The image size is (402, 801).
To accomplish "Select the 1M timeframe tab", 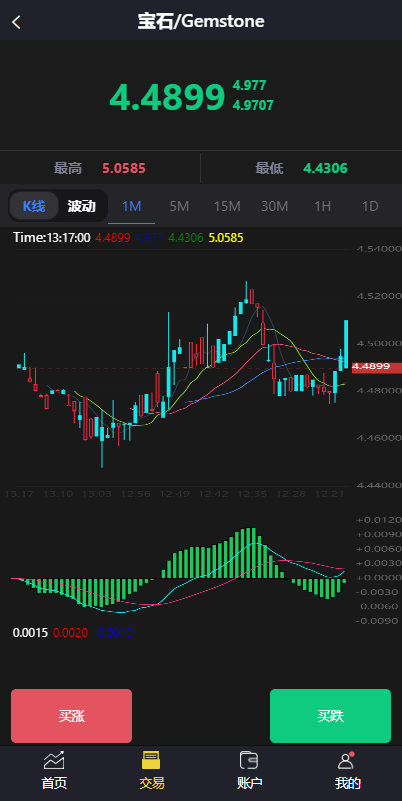I will (131, 206).
